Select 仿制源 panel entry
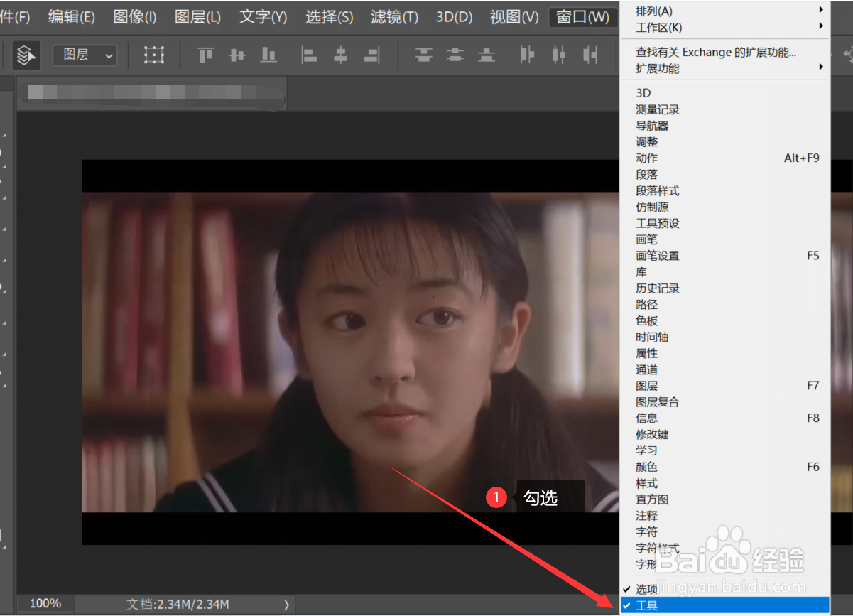This screenshot has height=616, width=853. coord(724,207)
